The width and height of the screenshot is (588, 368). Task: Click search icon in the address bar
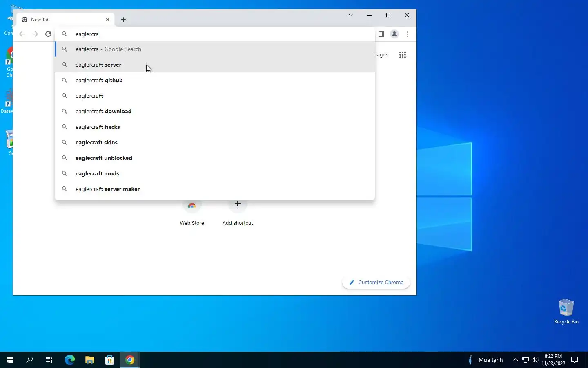(x=65, y=34)
